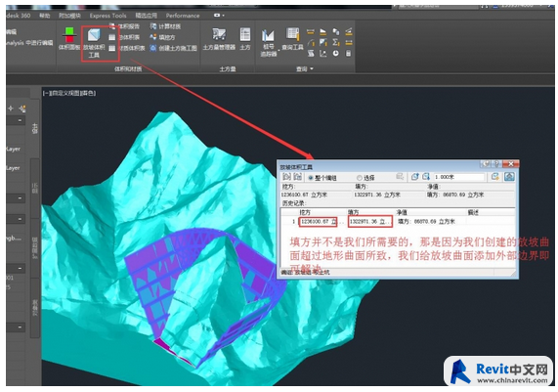Switch to the Express Tools tab
Screen dimensions: 558x392
pos(107,16)
